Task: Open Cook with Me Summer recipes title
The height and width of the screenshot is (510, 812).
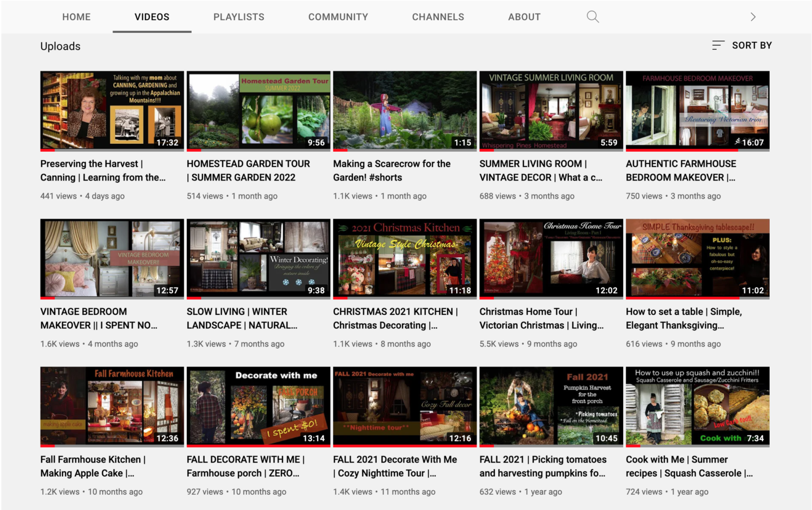Action: [x=689, y=466]
